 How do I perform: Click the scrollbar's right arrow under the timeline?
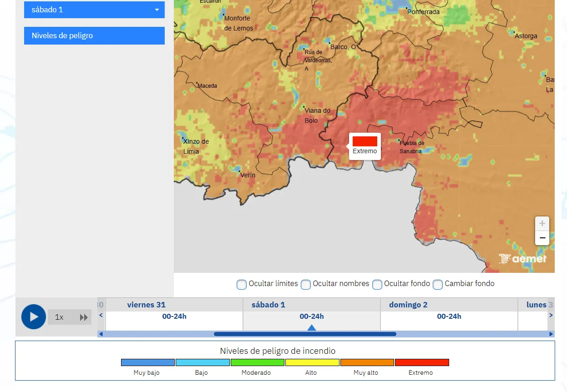551,334
